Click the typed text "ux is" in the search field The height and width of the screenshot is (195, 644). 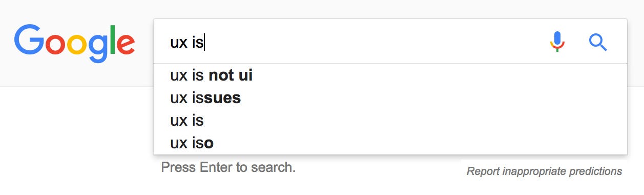tap(187, 42)
